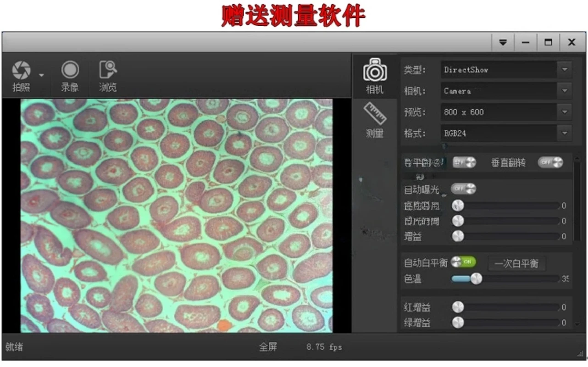Start recording with the 录像 icon

(70, 70)
